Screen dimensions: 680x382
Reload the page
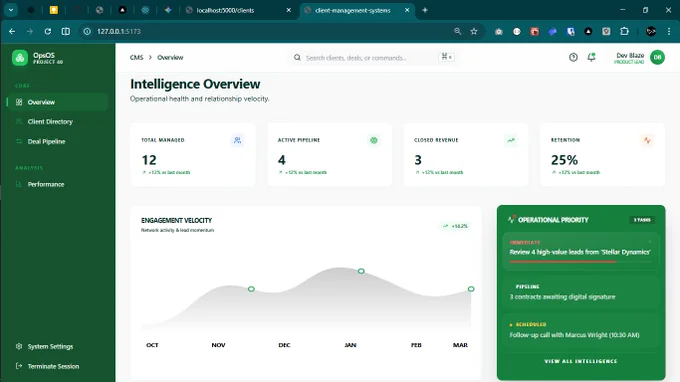48,31
